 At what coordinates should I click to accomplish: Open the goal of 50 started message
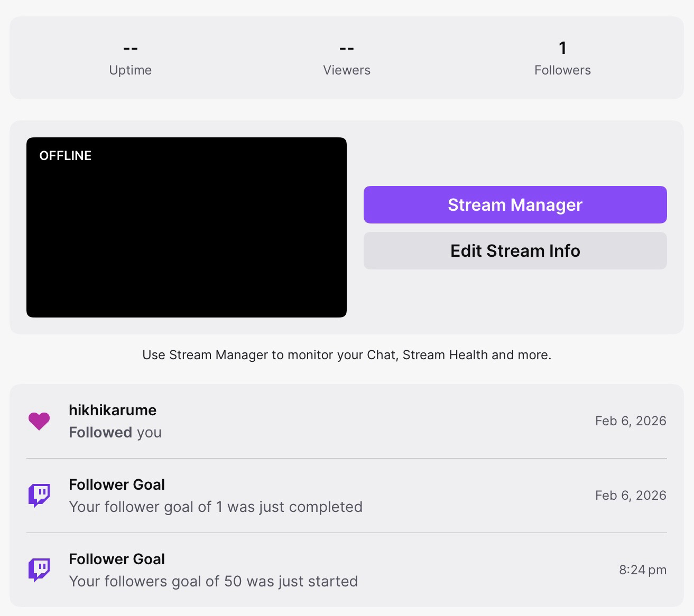pos(213,581)
